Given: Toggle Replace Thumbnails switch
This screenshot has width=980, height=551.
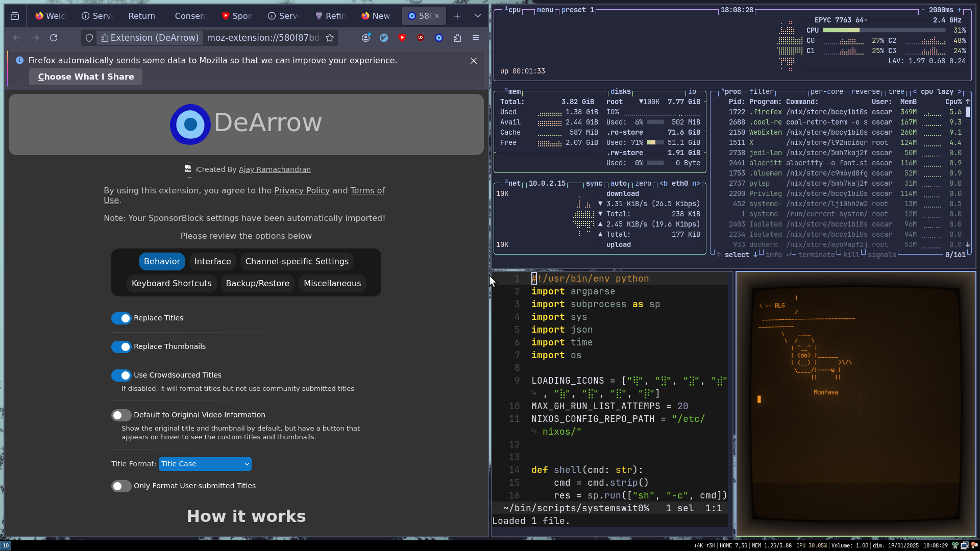Looking at the screenshot, I should (x=121, y=347).
